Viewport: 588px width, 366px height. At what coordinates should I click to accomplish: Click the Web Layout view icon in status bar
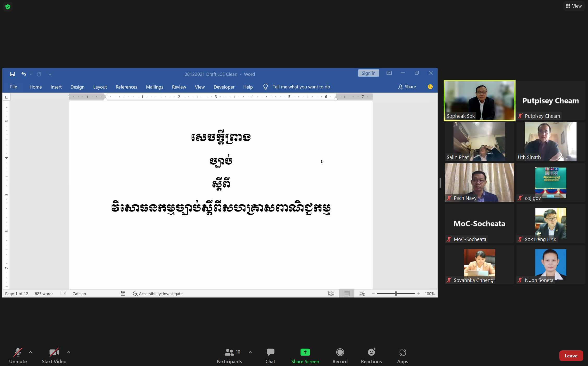(362, 294)
